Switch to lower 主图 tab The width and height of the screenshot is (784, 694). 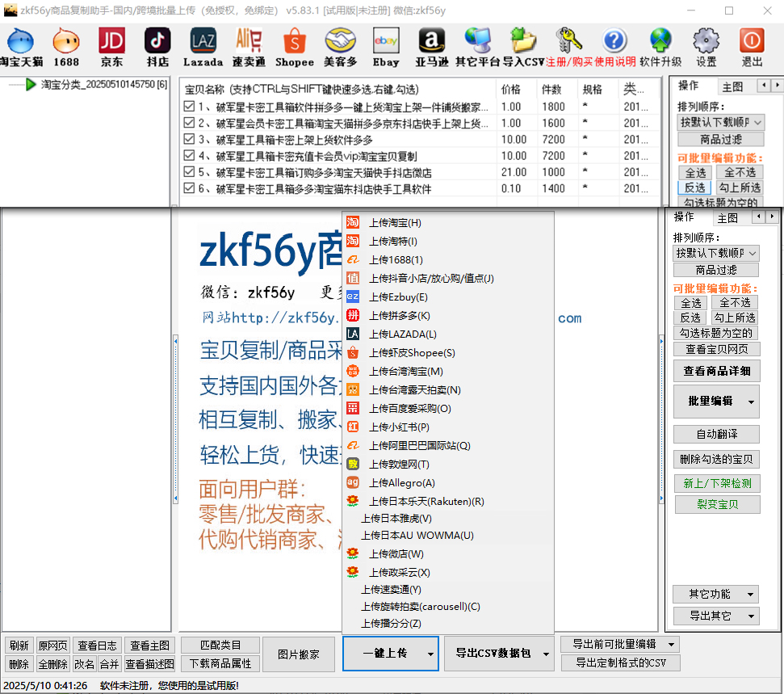click(727, 218)
